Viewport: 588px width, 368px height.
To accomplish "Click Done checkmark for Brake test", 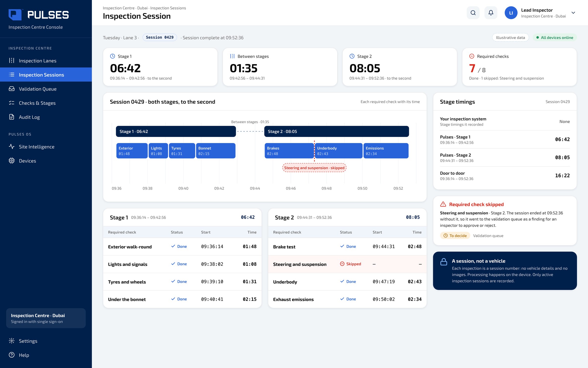I will tap(342, 246).
